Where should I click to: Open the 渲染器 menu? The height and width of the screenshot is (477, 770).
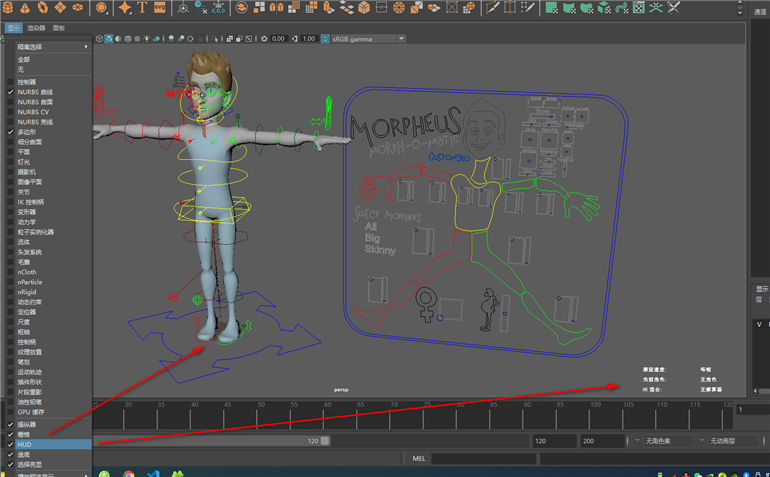tap(36, 29)
